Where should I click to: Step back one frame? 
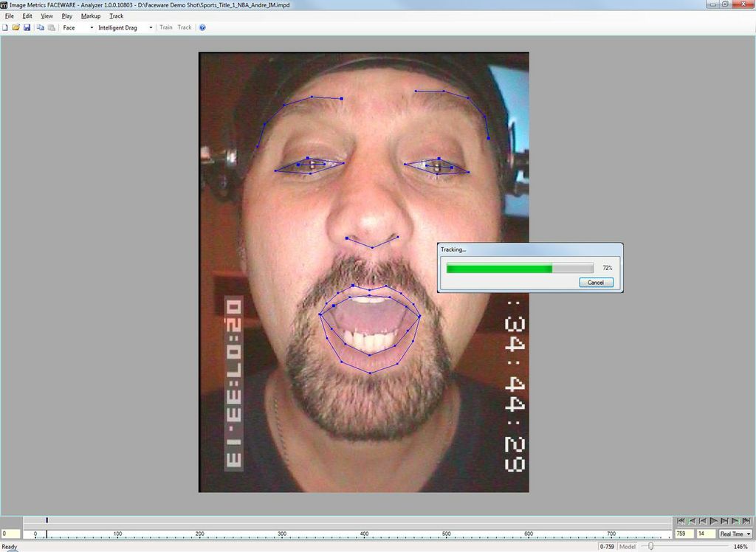click(702, 520)
